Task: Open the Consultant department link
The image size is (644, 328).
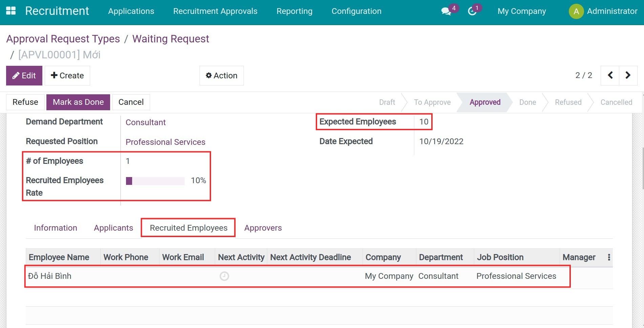Action: click(x=146, y=122)
